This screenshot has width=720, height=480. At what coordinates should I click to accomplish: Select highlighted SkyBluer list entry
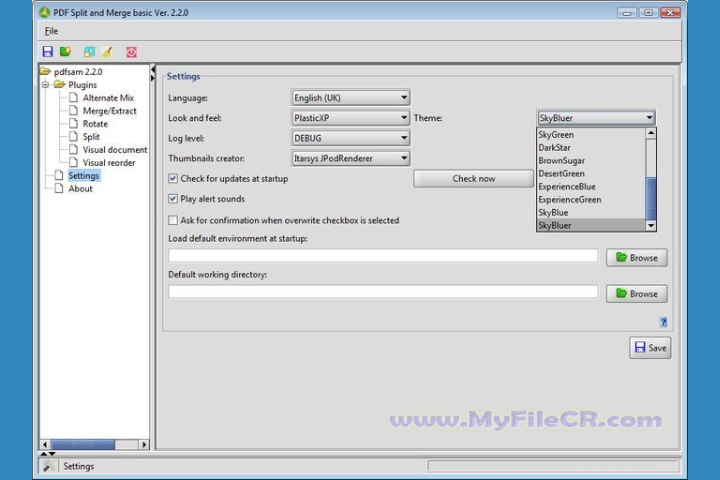tap(591, 225)
